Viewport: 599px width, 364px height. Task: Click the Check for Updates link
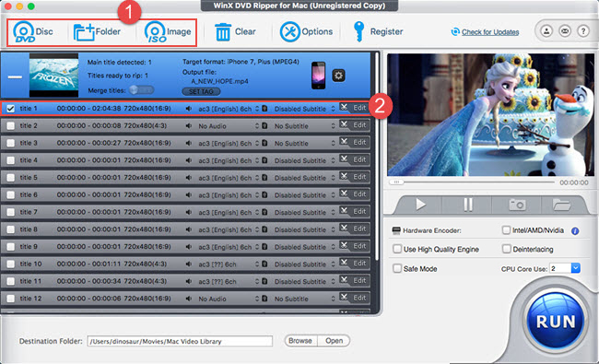coord(490,32)
